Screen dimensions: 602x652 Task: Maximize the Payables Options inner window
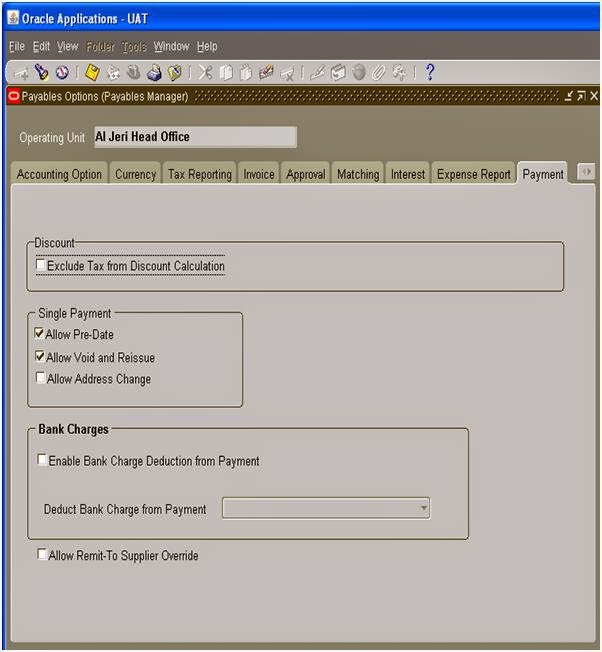[x=581, y=96]
